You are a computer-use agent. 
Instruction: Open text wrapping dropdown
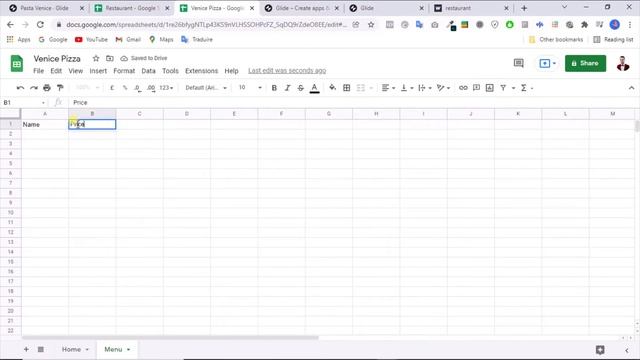tap(425, 88)
